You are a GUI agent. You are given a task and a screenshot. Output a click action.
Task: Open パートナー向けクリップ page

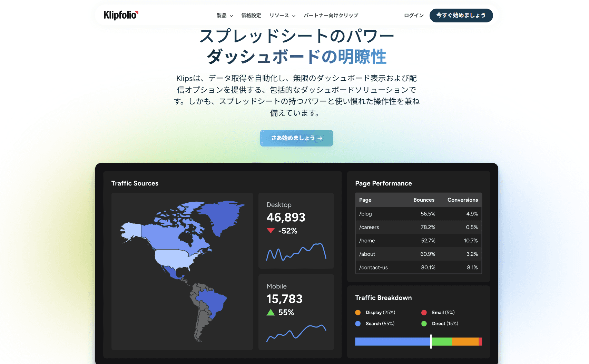point(331,16)
